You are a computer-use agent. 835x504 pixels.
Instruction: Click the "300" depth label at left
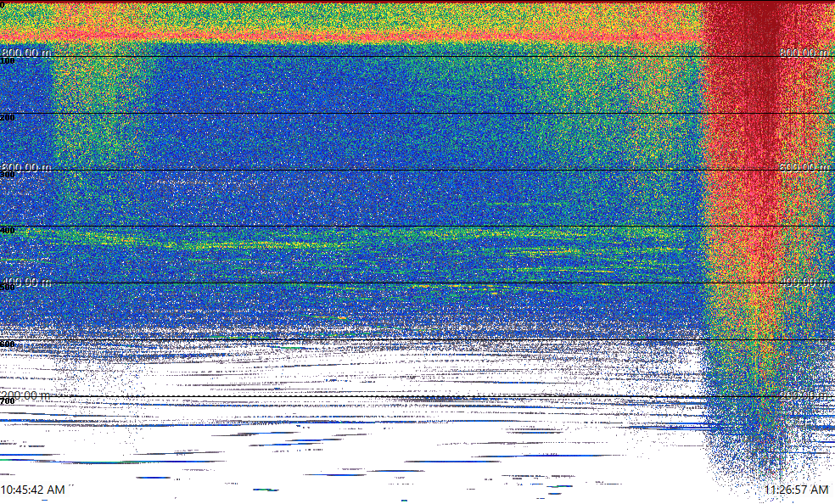[8, 175]
